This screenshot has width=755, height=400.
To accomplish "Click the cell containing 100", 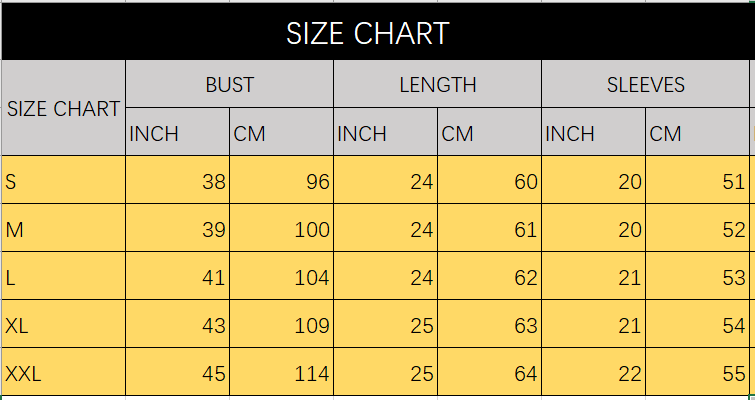I will 282,228.
